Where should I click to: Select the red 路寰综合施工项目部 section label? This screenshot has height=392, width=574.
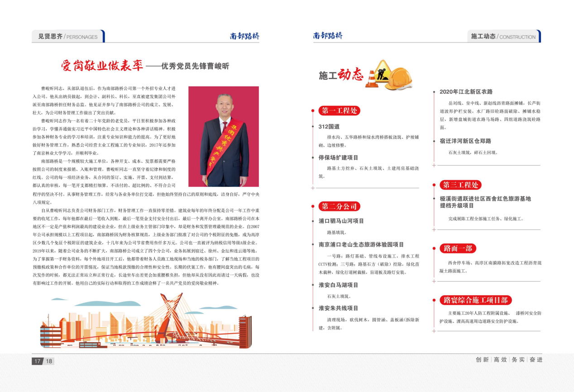[476, 300]
